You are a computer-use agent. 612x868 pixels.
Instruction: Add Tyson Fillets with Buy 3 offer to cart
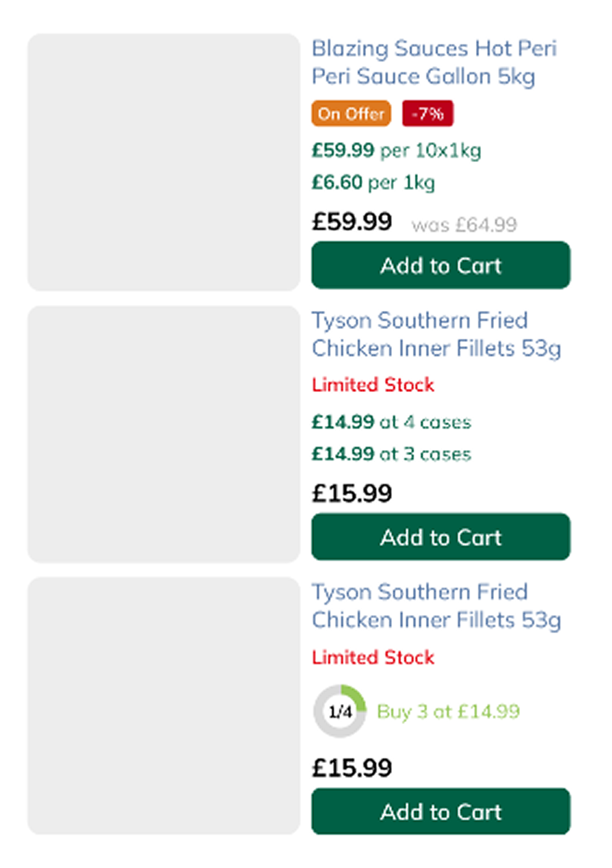[x=440, y=811]
